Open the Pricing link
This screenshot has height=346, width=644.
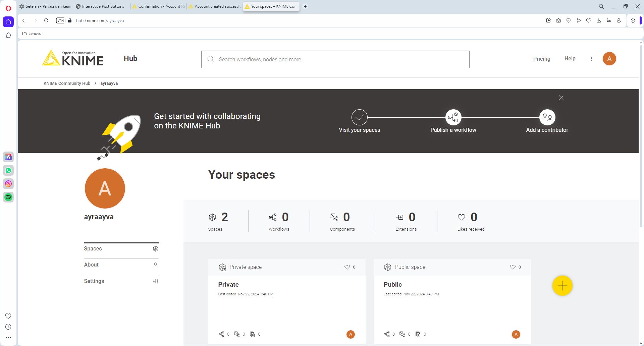[542, 59]
